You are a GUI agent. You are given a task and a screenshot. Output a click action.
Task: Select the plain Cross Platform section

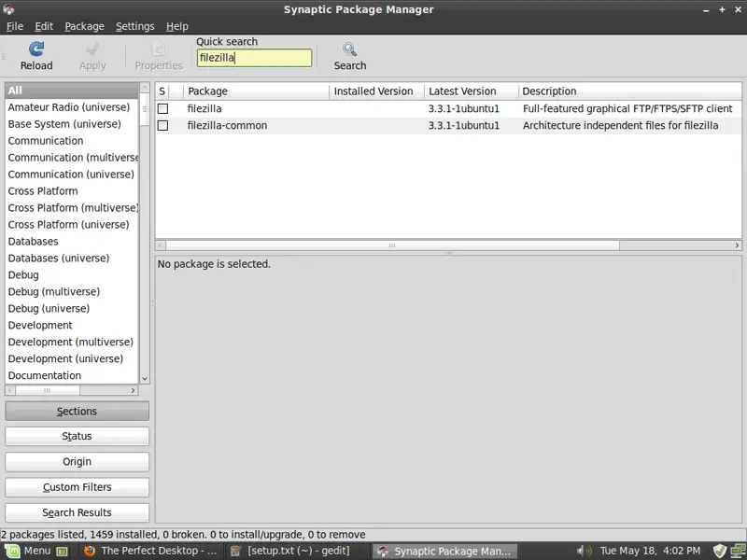pyautogui.click(x=72, y=191)
